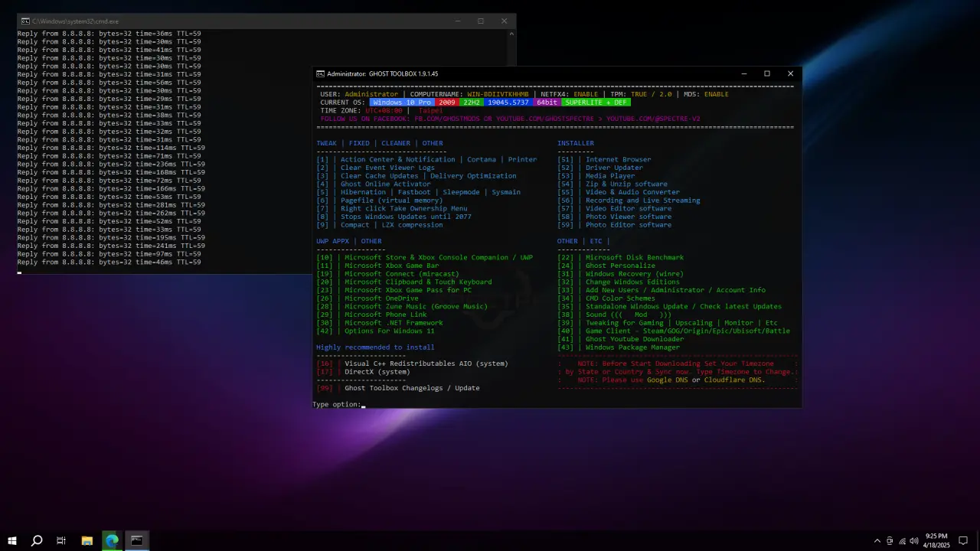Select option 1 Action Center & Notification line
This screenshot has height=551, width=980.
pos(426,159)
